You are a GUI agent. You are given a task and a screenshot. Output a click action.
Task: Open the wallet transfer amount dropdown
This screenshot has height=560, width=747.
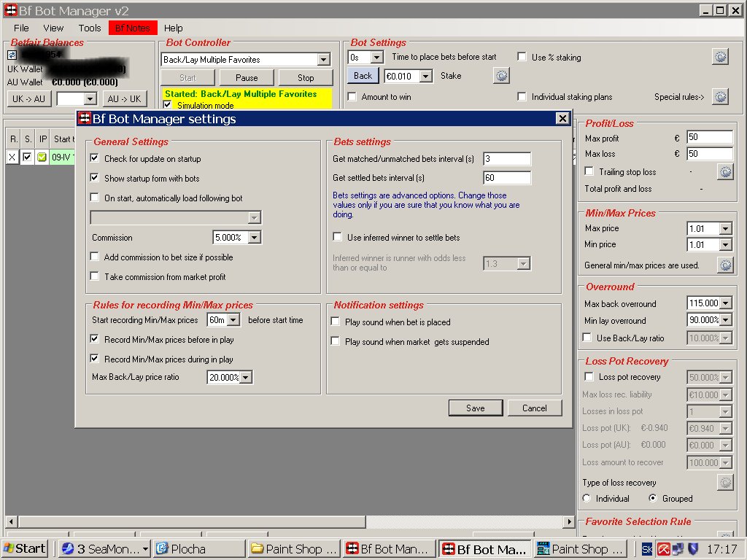90,99
